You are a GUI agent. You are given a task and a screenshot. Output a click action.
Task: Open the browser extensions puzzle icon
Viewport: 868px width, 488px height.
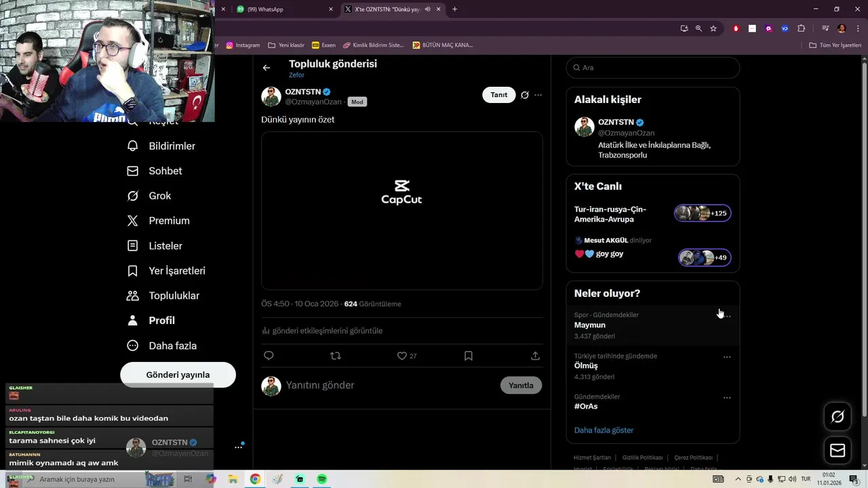[x=802, y=28]
